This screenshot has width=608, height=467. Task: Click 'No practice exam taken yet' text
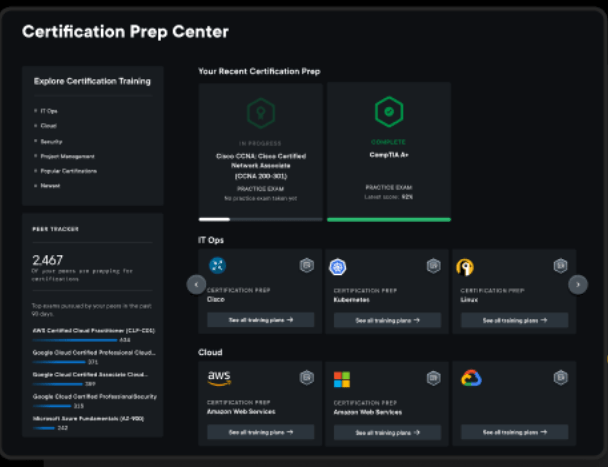coord(261,199)
